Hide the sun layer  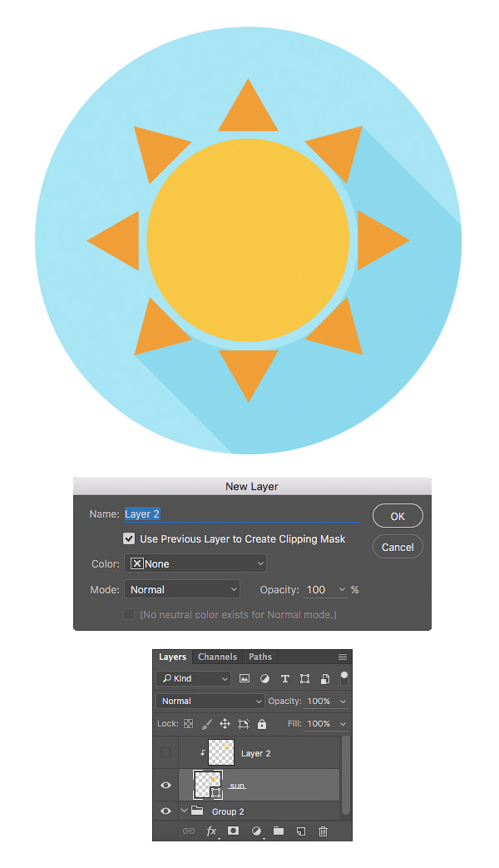[x=166, y=785]
